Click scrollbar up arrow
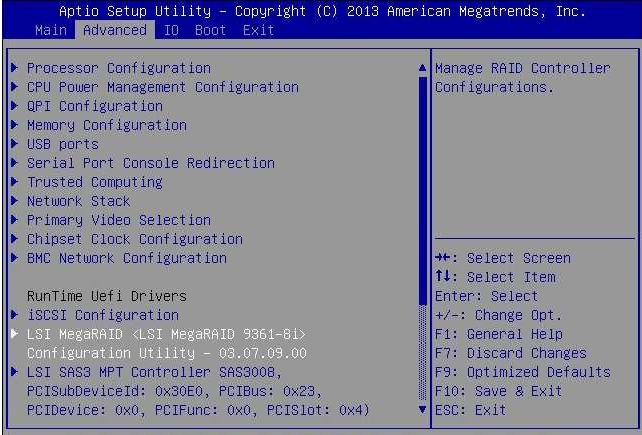Screen dimensions: 642x435 tap(423, 68)
